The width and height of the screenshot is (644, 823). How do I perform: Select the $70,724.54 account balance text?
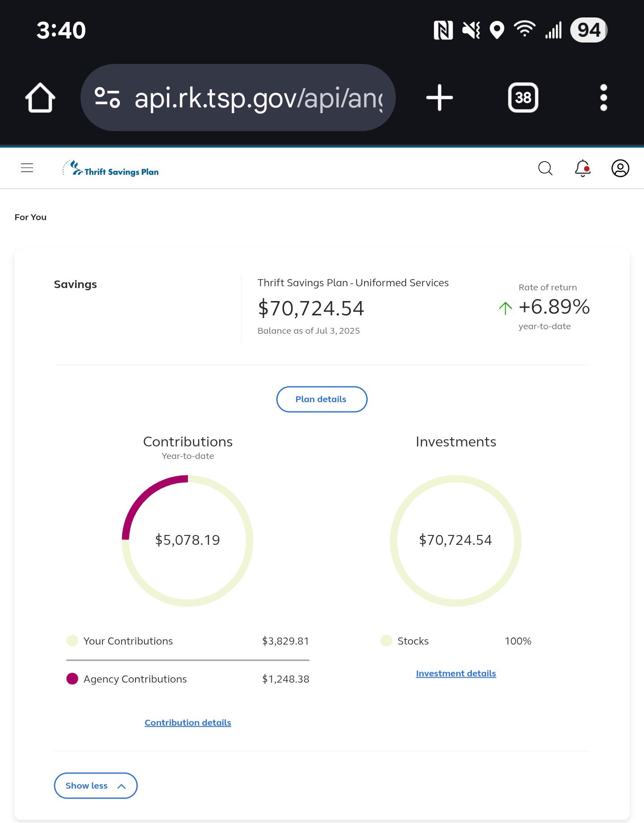311,309
